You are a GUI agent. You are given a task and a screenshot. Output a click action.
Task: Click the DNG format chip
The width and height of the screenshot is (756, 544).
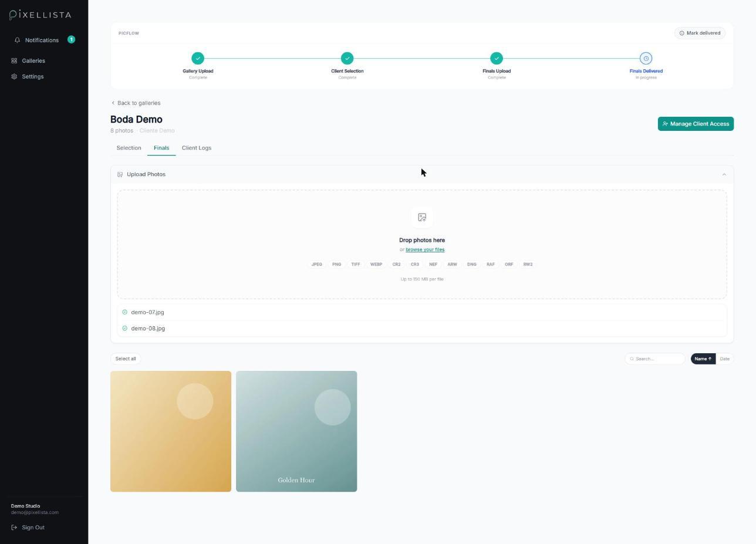pos(471,265)
